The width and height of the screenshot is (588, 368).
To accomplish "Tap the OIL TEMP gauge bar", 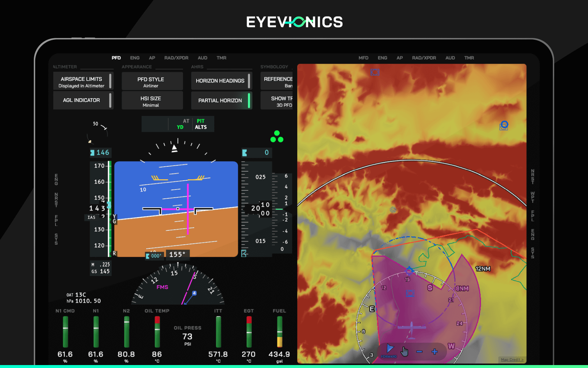I will click(157, 332).
